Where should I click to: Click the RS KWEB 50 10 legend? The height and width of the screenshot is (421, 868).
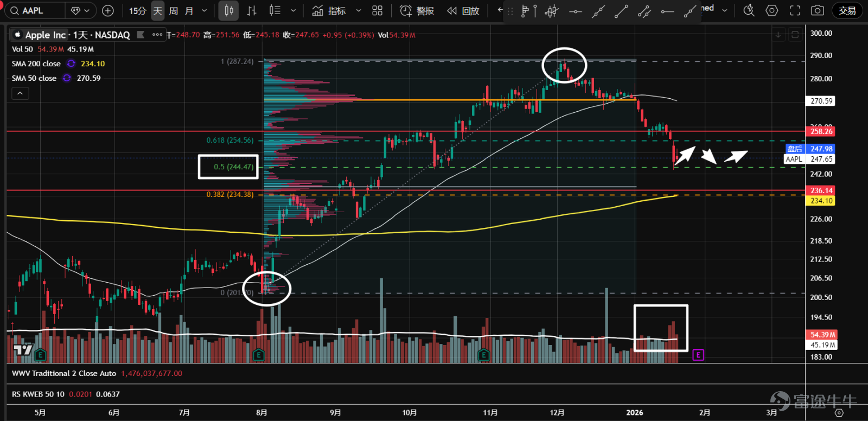point(38,394)
